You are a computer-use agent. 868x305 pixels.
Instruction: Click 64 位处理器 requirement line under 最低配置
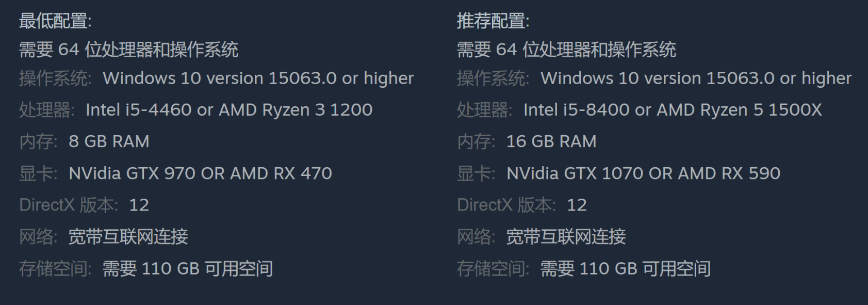click(x=128, y=50)
